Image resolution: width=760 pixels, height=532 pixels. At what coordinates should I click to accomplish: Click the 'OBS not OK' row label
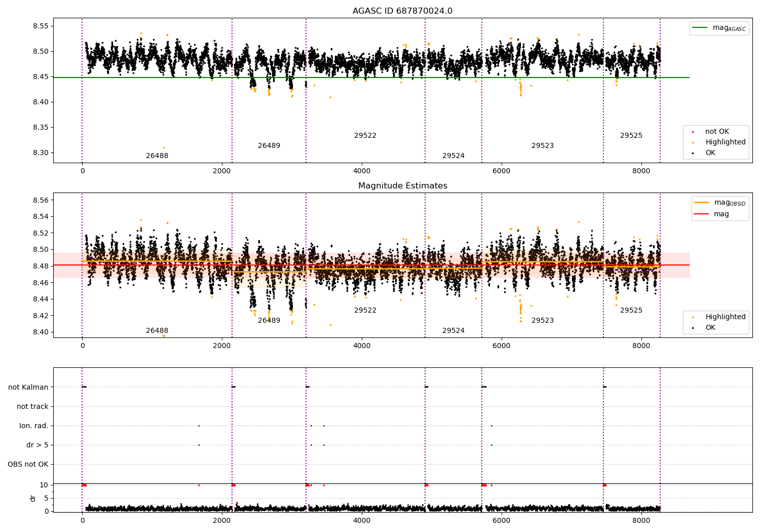pos(28,465)
